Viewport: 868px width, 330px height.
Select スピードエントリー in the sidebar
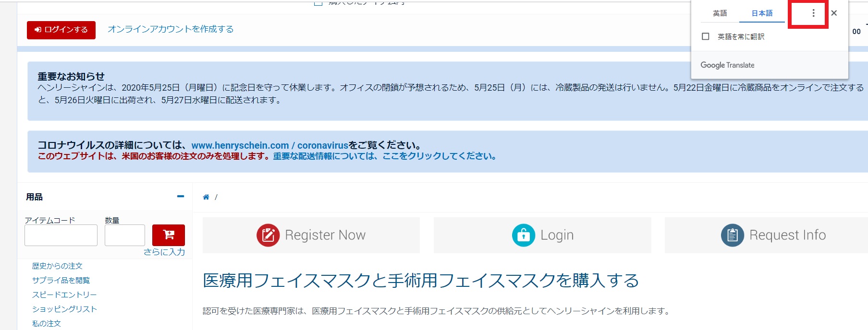pos(64,295)
